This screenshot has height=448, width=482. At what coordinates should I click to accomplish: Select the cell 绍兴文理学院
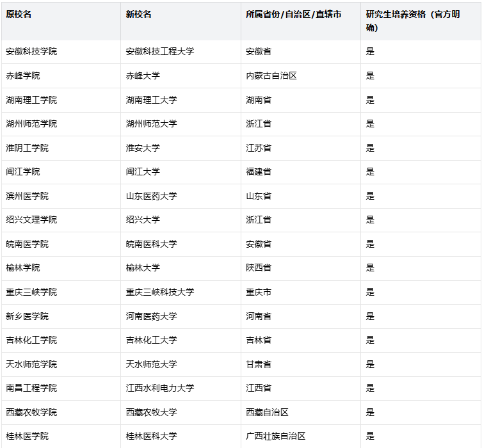[61, 220]
